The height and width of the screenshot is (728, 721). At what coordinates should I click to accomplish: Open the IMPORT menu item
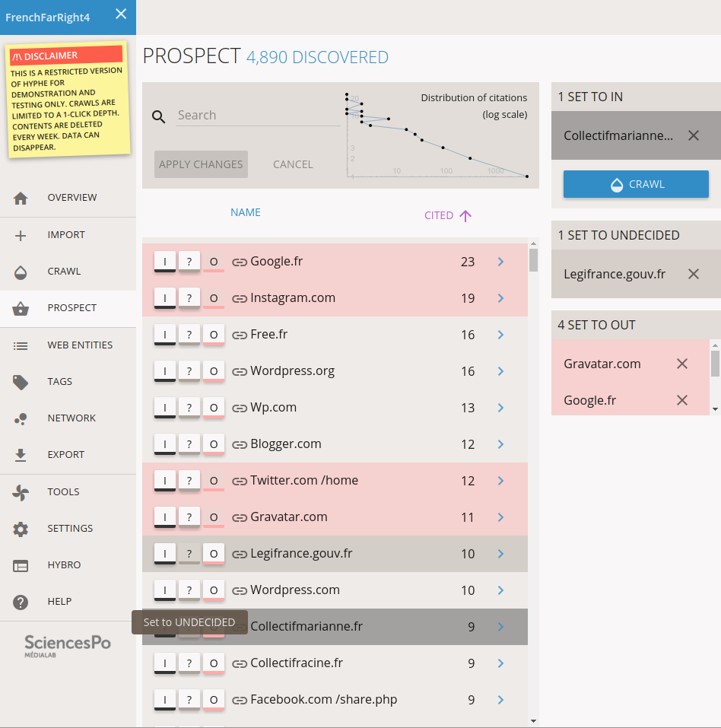[68, 235]
